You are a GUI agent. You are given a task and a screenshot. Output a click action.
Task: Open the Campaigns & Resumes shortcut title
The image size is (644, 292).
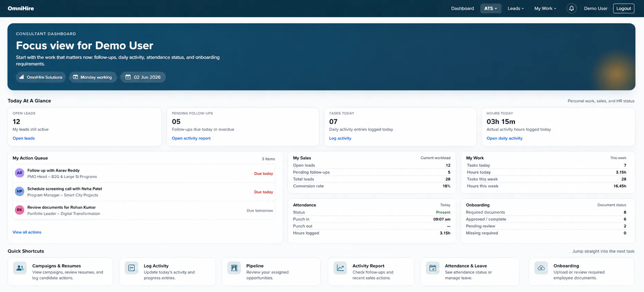click(x=56, y=266)
